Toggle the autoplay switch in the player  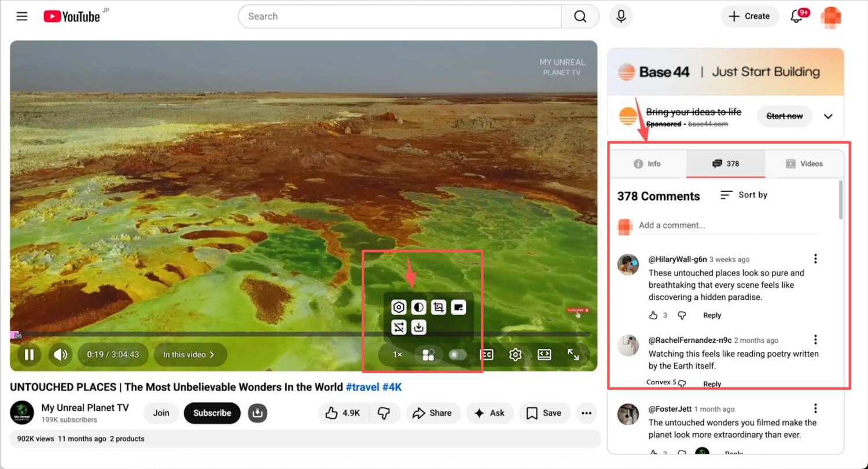coord(457,355)
